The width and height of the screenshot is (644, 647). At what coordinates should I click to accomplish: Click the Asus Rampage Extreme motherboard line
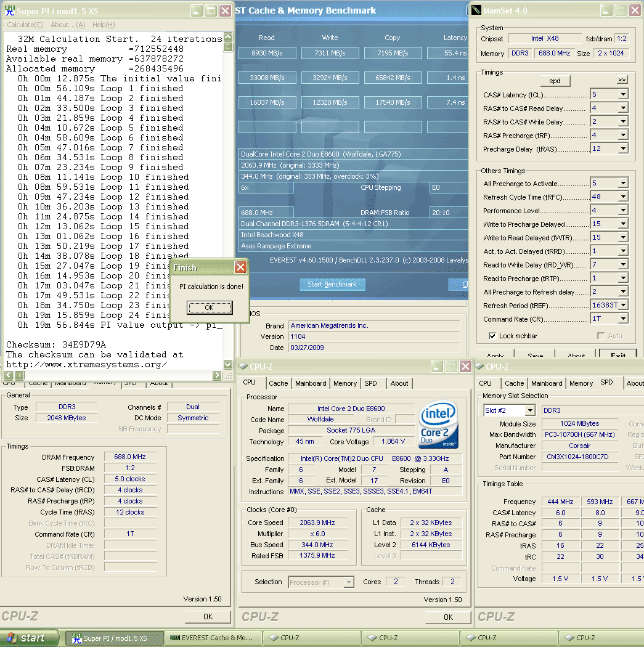pos(354,246)
